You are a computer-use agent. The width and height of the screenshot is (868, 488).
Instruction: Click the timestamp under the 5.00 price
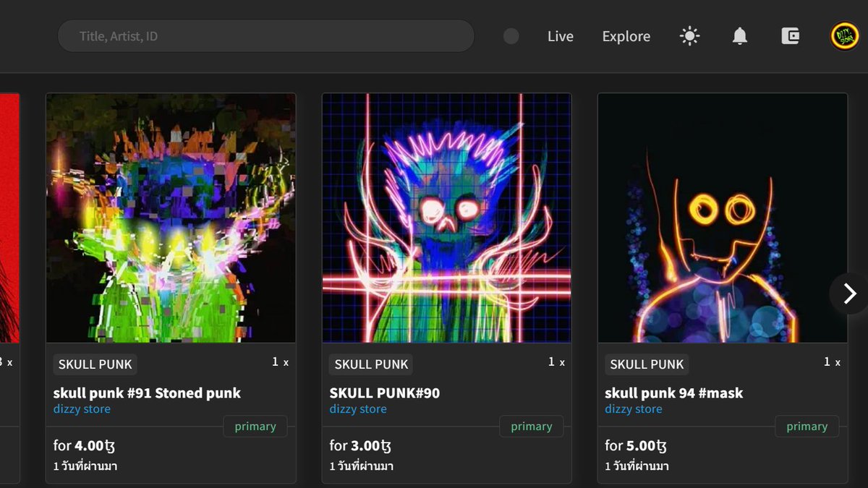(637, 466)
